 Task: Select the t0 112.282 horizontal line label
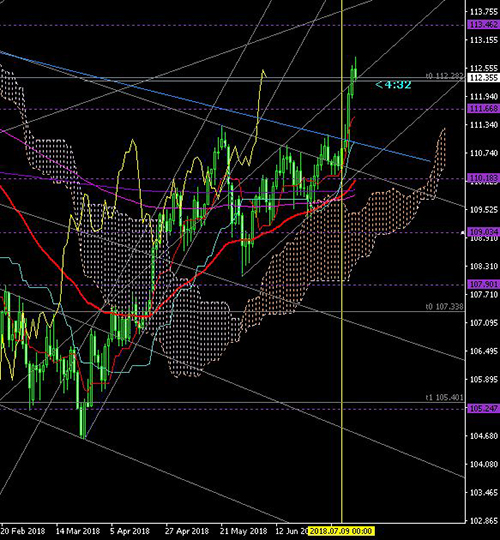[x=445, y=76]
